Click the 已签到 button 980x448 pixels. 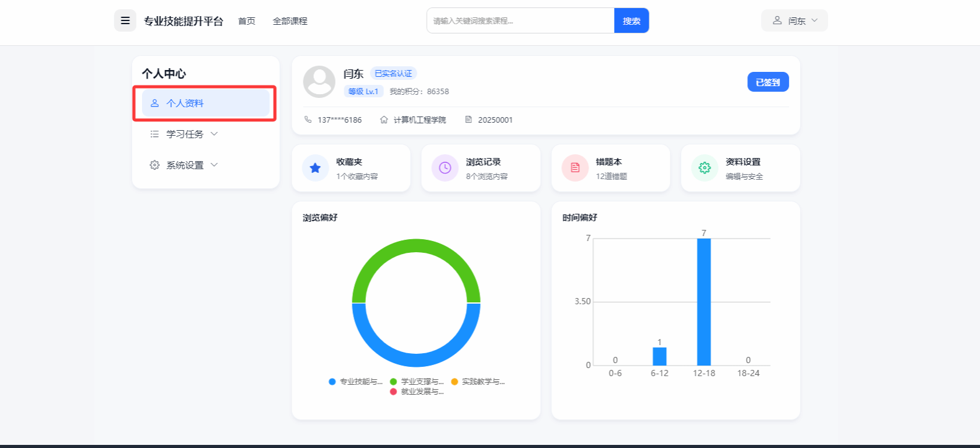coord(768,82)
